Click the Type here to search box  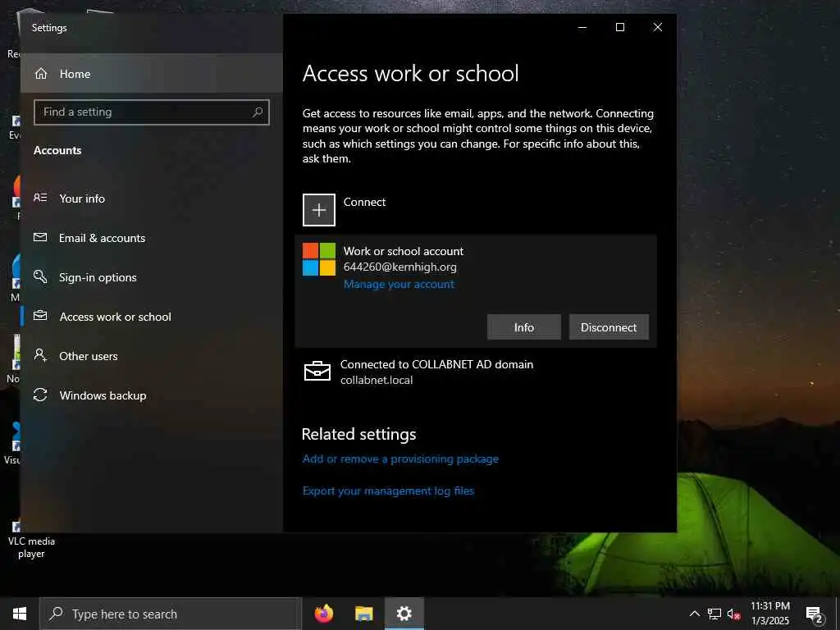171,614
